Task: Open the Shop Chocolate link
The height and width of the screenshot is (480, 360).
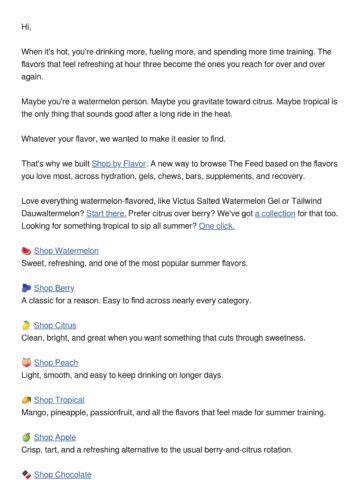Action: pyautogui.click(x=63, y=475)
